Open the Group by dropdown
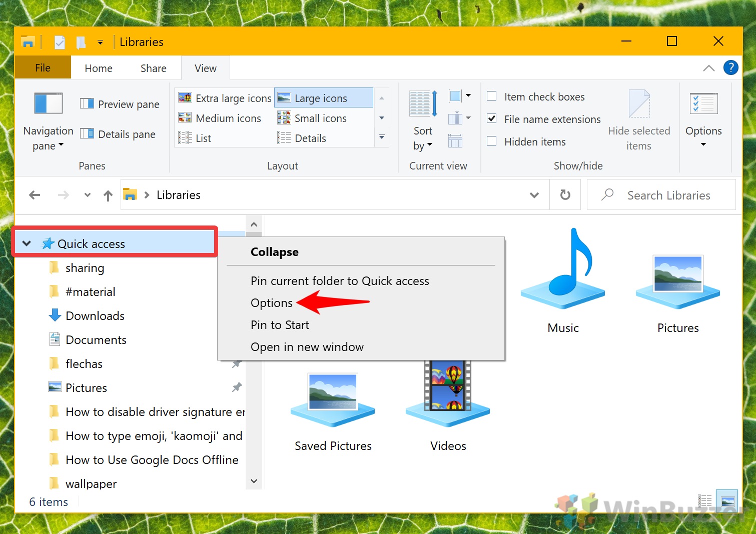Screen dimensions: 756x534 [x=460, y=95]
